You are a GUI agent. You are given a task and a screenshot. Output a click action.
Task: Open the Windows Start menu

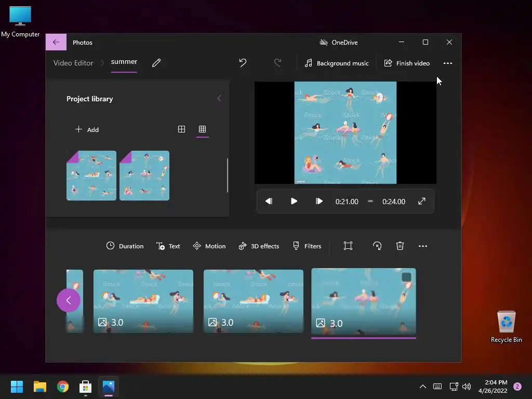pos(17,387)
